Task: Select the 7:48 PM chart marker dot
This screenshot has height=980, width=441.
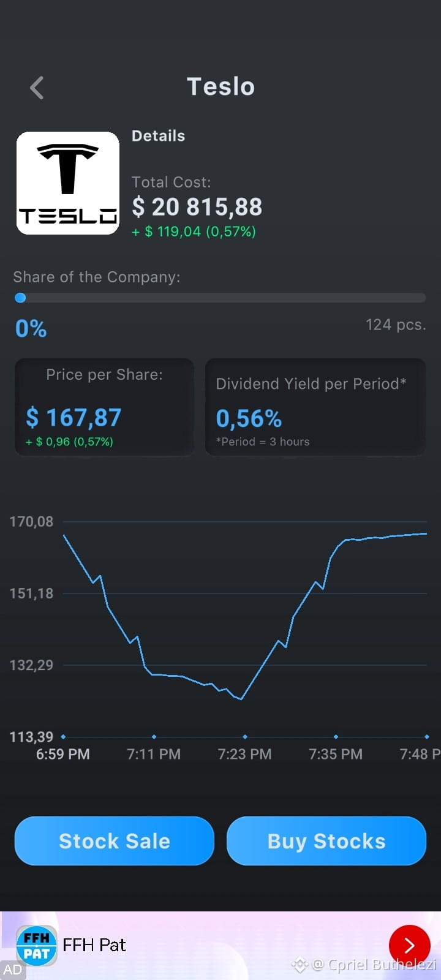Action: pyautogui.click(x=427, y=737)
